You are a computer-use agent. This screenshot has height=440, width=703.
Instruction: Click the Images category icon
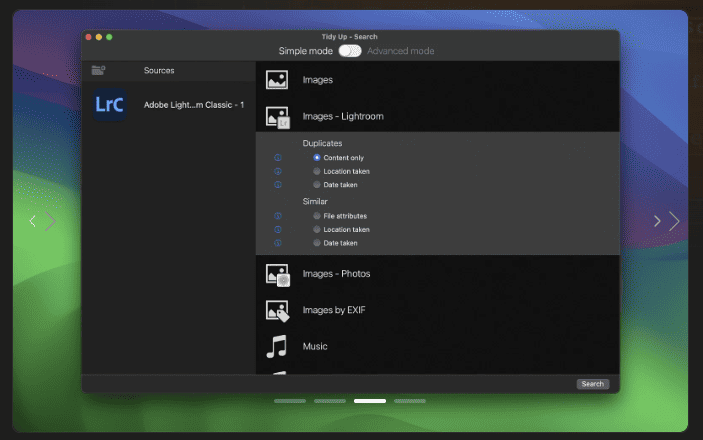[x=277, y=80]
